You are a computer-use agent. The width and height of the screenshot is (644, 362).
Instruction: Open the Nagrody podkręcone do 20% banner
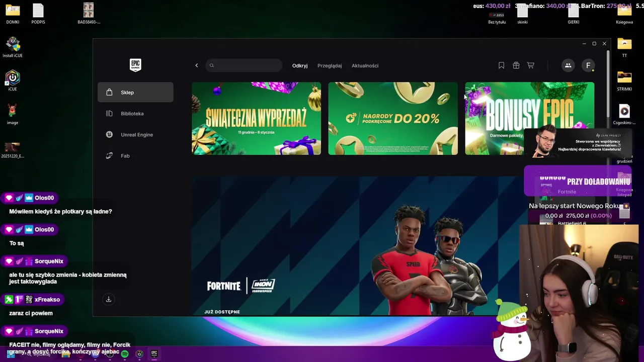click(x=393, y=119)
